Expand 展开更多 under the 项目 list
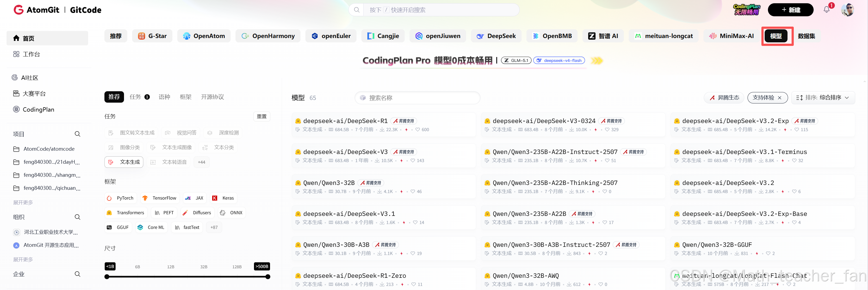The image size is (868, 290). (23, 203)
